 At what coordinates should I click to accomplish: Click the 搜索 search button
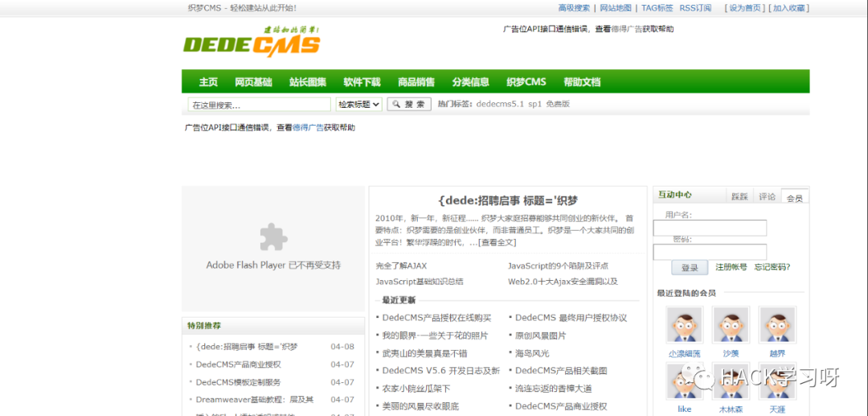point(409,104)
